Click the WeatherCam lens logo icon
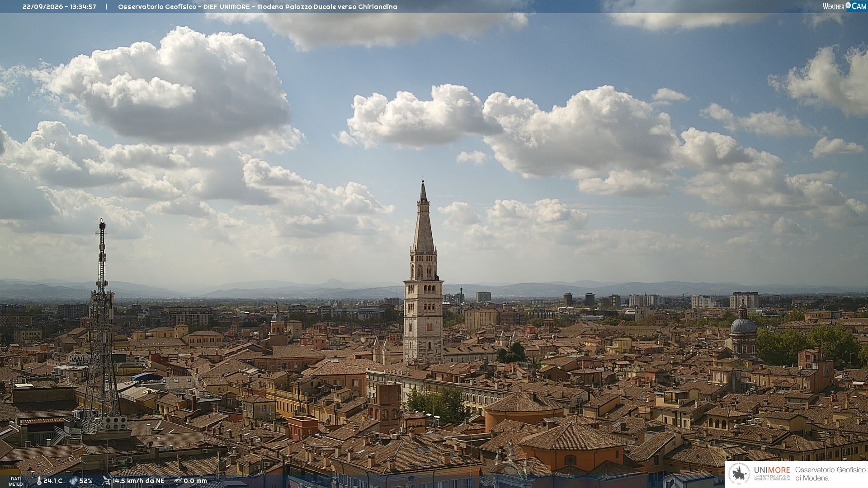 [848, 6]
